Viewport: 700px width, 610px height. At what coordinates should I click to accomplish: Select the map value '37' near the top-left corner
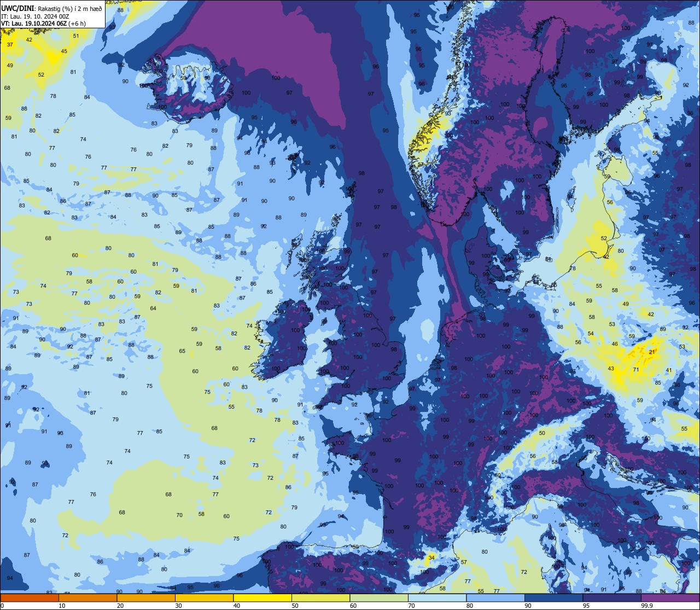[10, 44]
